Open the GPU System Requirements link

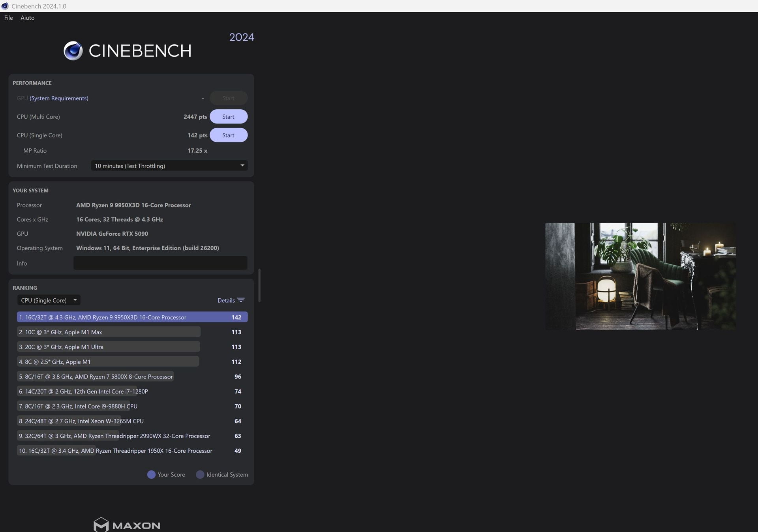pos(59,98)
